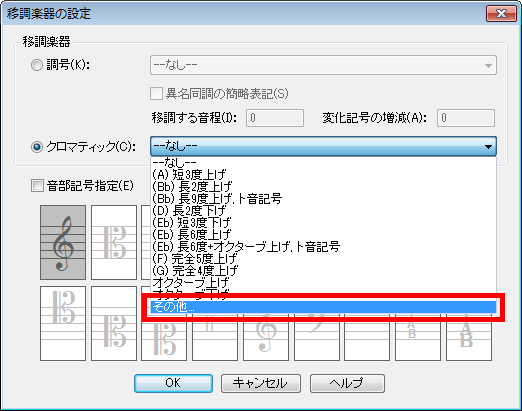
Task: Enable the 音部記号指定(E) checkbox
Action: 37,186
